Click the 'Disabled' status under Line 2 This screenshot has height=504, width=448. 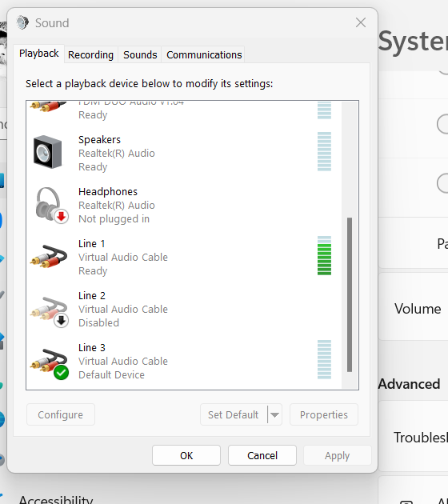(98, 322)
